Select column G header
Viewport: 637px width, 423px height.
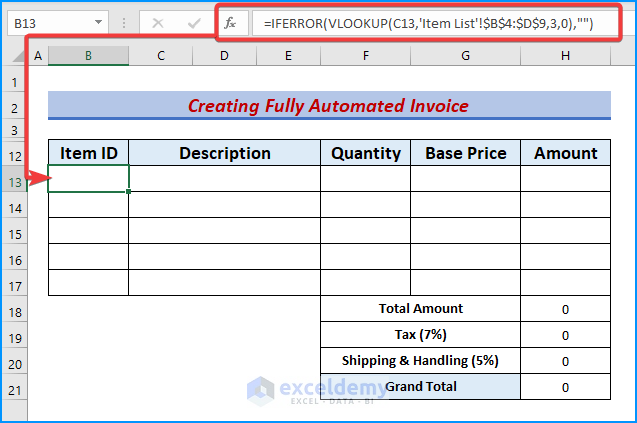point(466,56)
